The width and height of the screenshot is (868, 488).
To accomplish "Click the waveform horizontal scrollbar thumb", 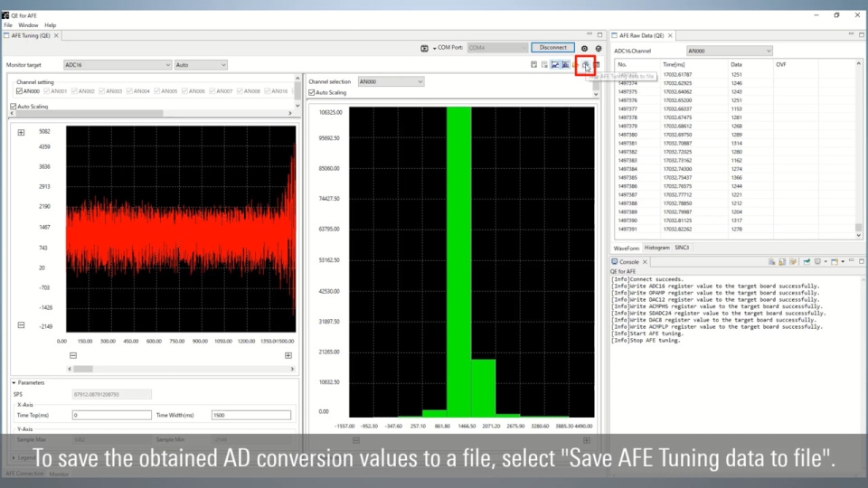I will tap(83, 369).
